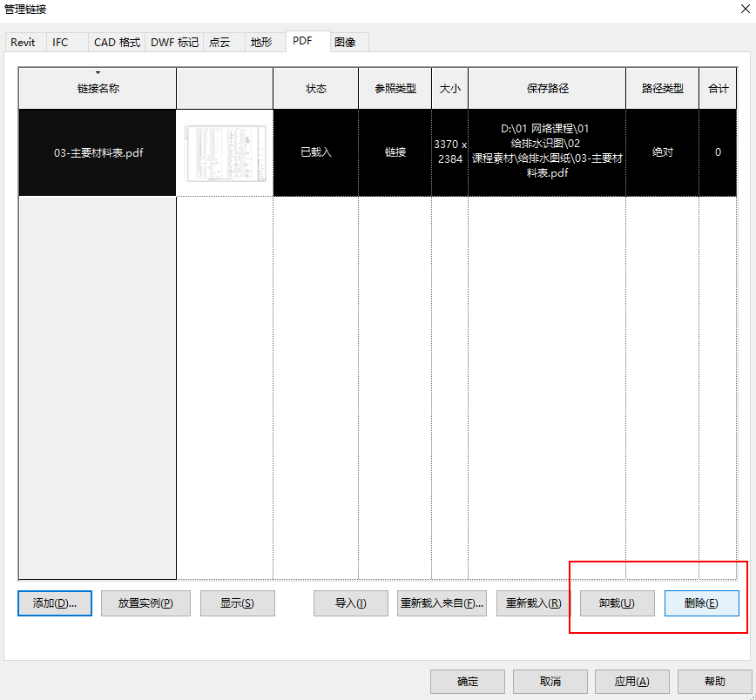The image size is (756, 700).
Task: Cancel the dialog with 取消
Action: [550, 681]
